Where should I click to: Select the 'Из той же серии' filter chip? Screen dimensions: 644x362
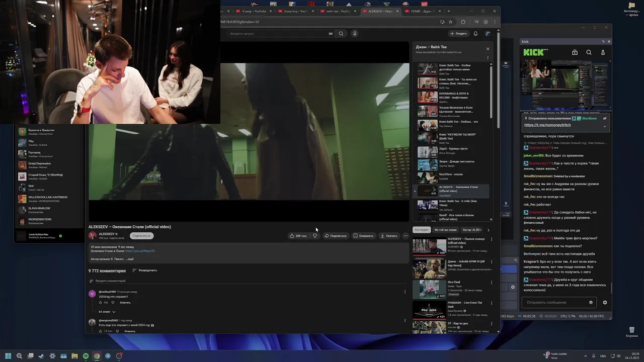[x=445, y=230]
